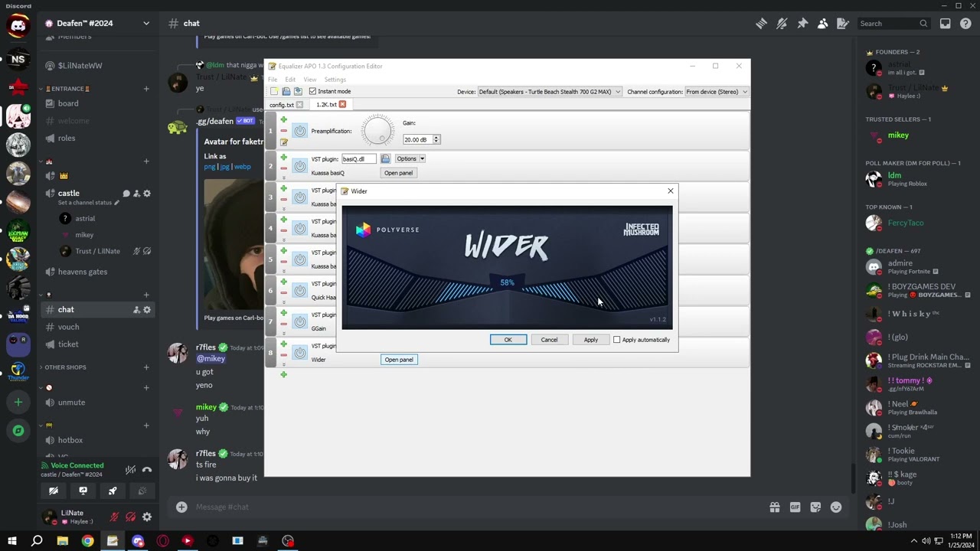Adjust Wider 58% width slider
980x551 pixels.
[x=507, y=283]
